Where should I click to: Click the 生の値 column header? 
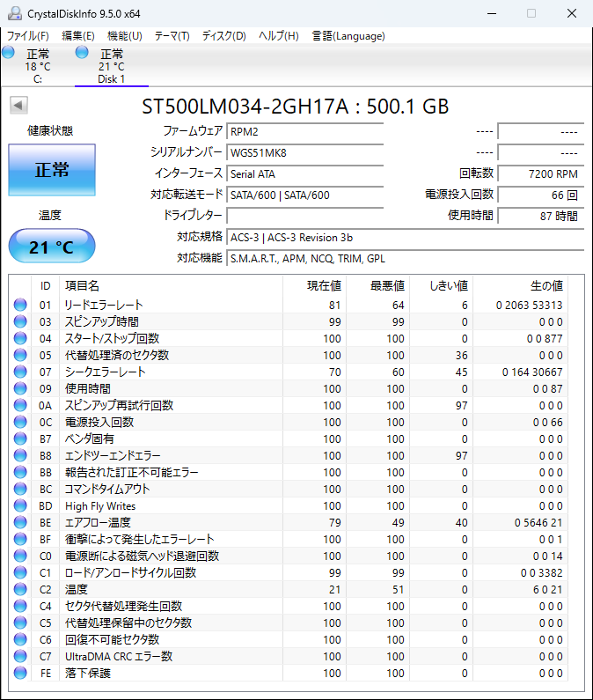click(x=520, y=285)
